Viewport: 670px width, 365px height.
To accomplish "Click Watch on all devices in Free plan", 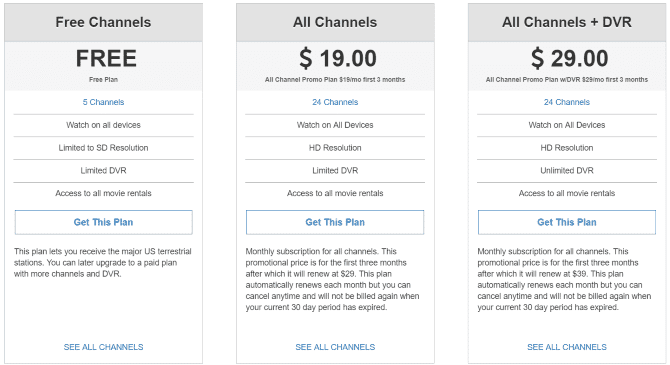I will coord(103,125).
